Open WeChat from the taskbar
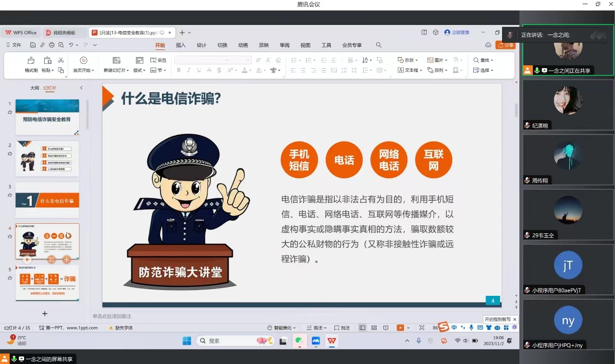The height and width of the screenshot is (364, 615). 299,340
